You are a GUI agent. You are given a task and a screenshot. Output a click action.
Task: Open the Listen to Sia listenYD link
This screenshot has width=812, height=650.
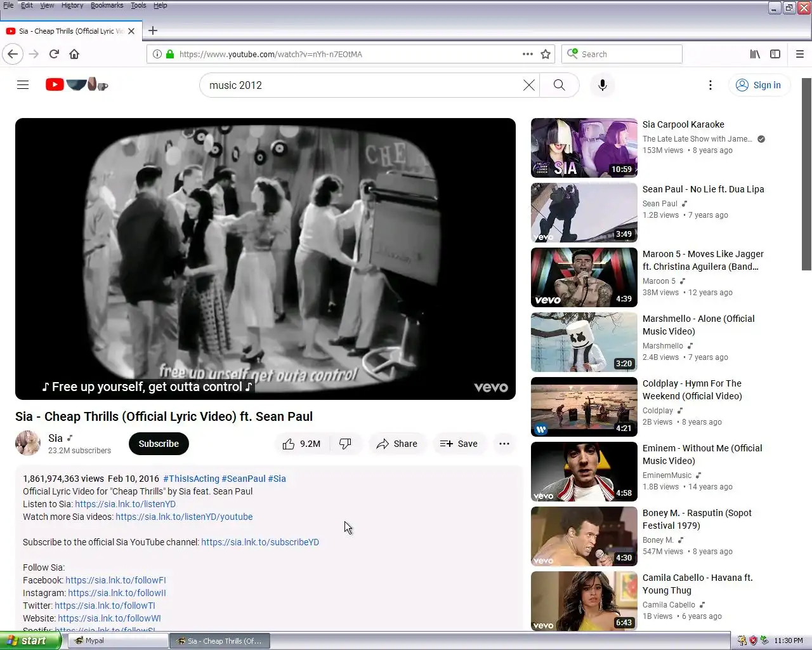126,504
